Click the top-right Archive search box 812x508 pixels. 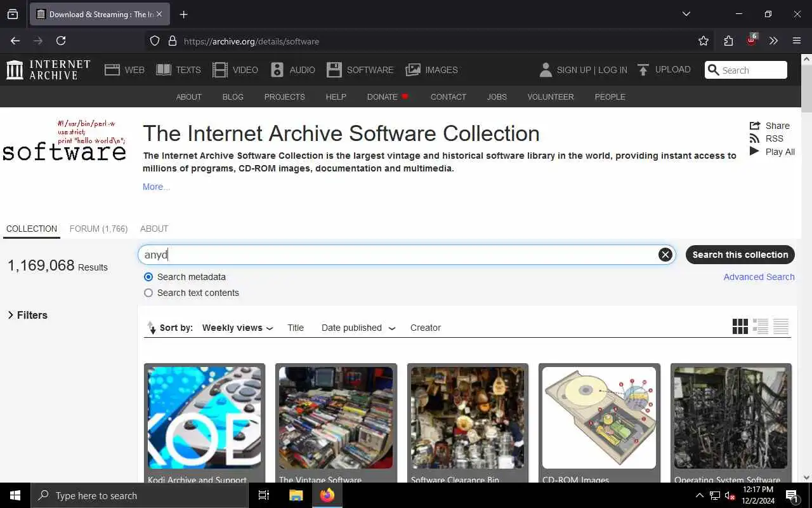pyautogui.click(x=746, y=70)
